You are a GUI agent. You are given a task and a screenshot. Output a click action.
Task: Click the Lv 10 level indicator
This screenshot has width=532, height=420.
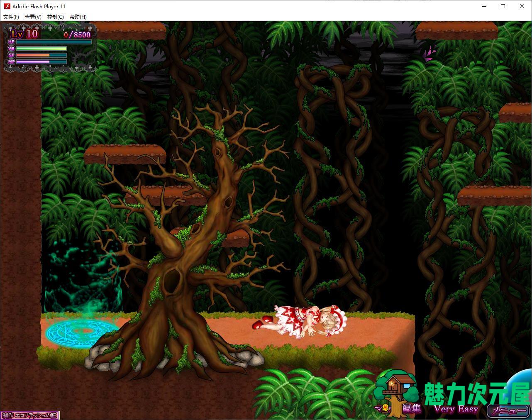click(24, 34)
